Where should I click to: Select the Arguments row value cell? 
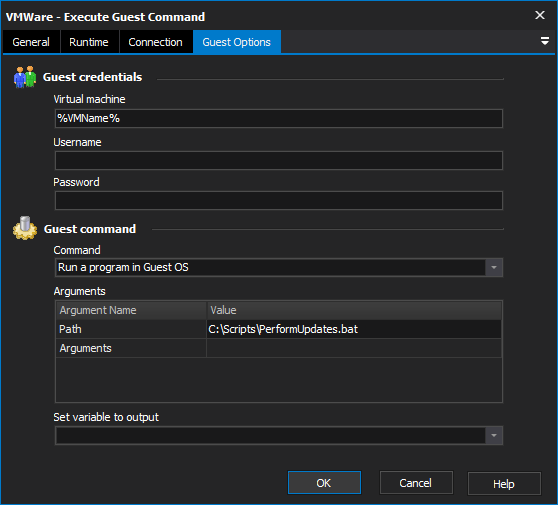(354, 348)
